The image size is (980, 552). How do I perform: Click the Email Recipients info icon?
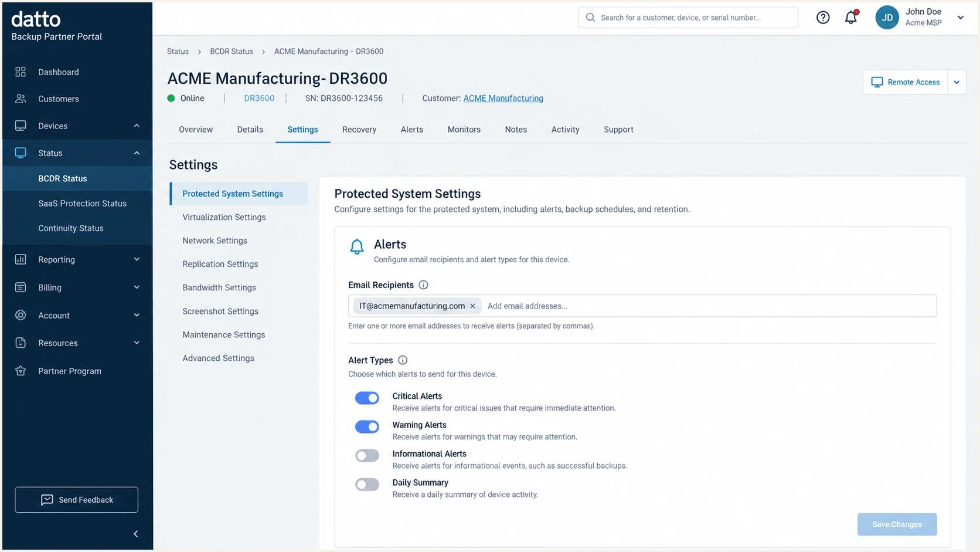[423, 285]
